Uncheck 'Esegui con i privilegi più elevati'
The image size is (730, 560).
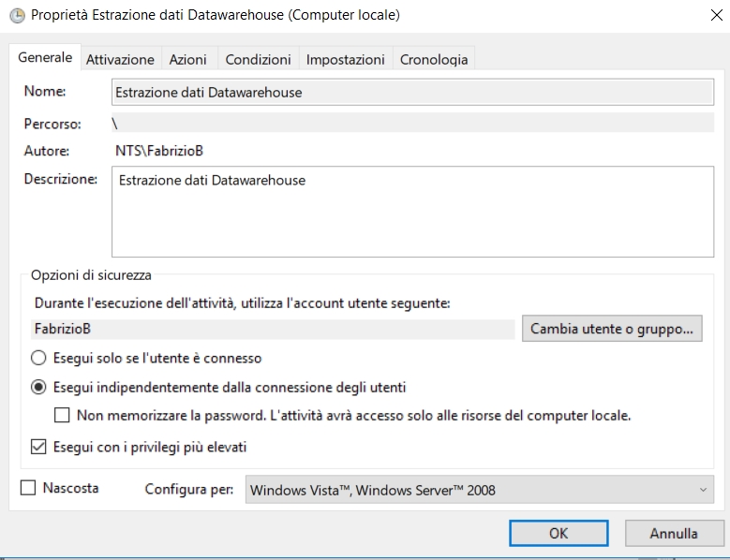[x=38, y=447]
